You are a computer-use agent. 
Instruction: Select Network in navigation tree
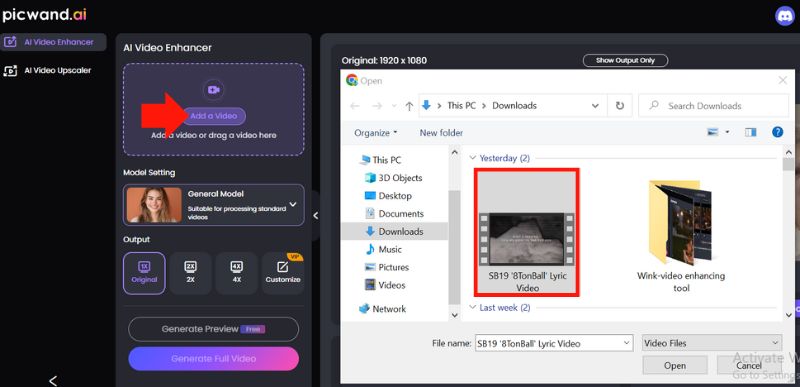point(383,309)
